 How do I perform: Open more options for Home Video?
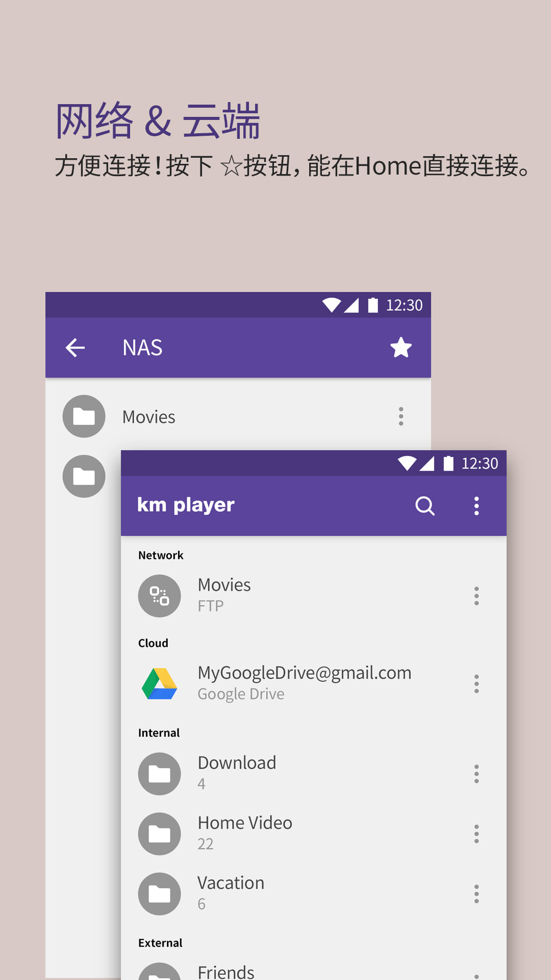[477, 834]
